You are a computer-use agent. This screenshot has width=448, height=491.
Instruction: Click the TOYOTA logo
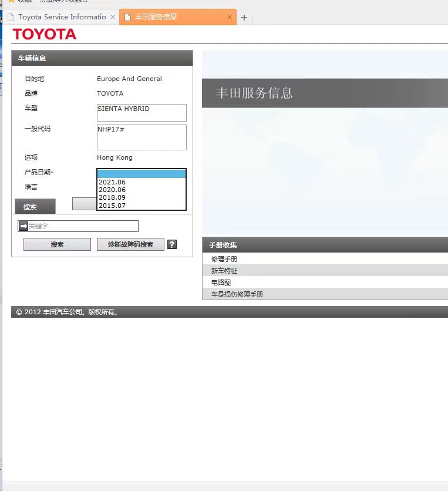[45, 34]
